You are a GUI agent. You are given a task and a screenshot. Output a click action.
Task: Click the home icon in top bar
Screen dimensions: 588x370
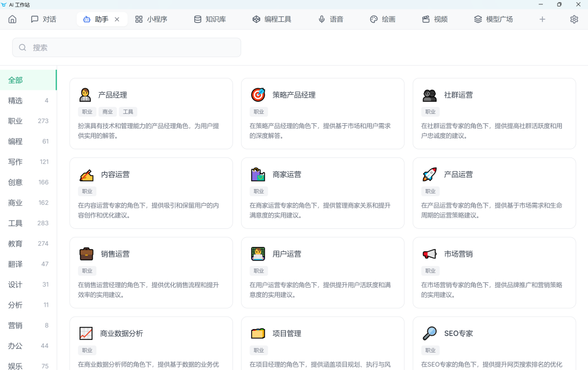(x=13, y=19)
